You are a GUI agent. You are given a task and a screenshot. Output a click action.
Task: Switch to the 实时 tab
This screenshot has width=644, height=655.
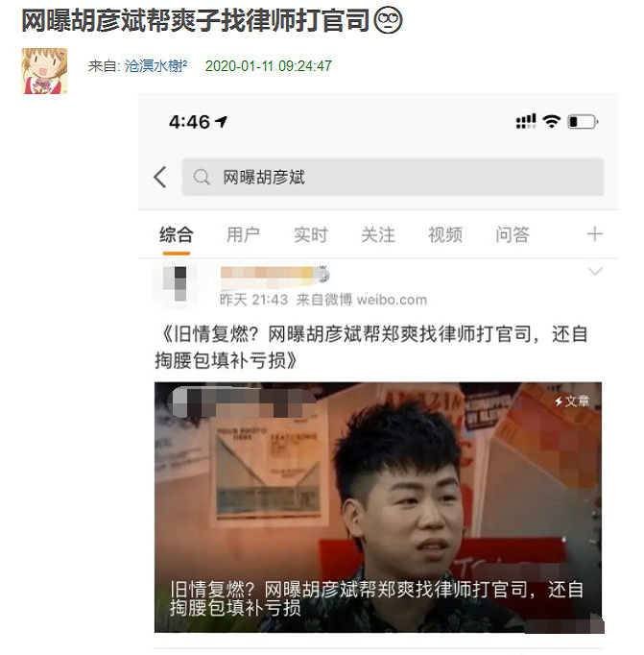[311, 234]
